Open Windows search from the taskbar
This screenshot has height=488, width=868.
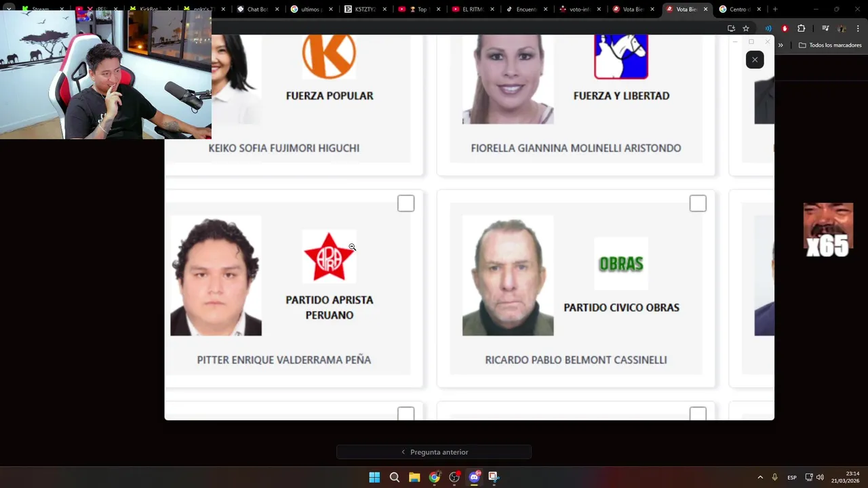coord(394,477)
